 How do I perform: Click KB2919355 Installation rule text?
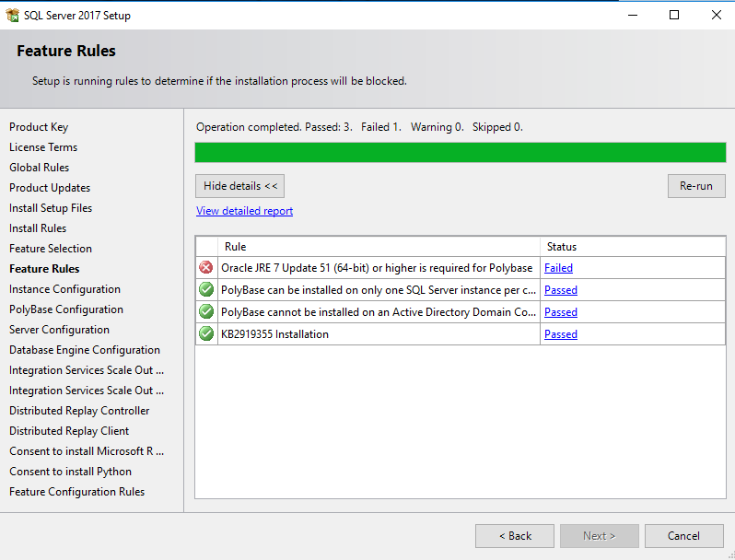[x=274, y=333]
